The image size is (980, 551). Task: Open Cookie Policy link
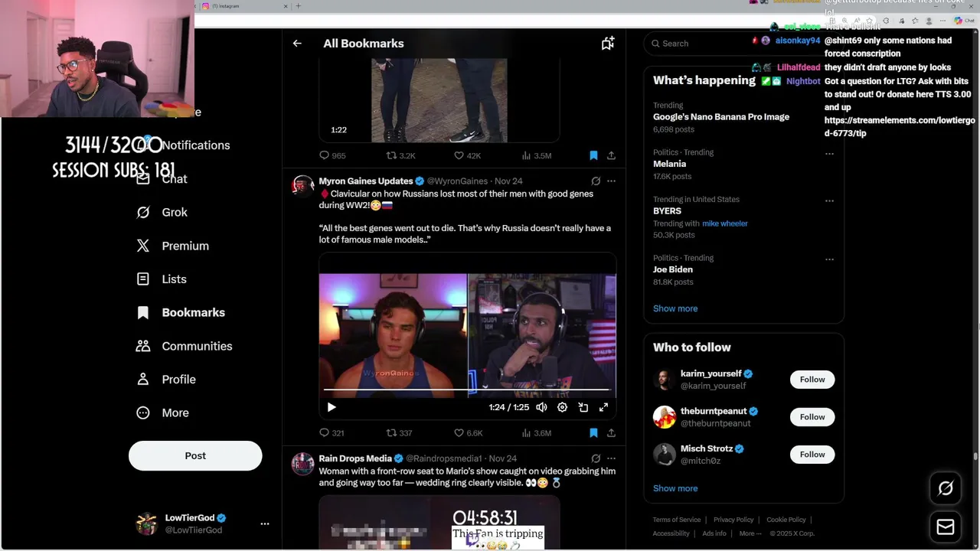[x=786, y=520]
